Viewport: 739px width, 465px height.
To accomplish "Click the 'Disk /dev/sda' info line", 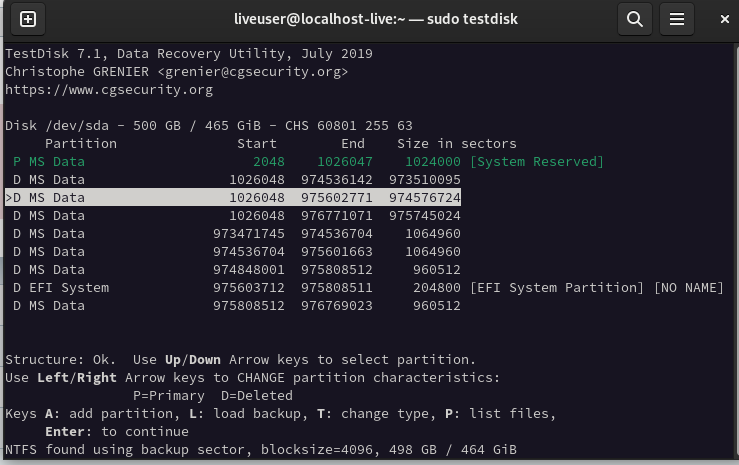I will tap(209, 126).
